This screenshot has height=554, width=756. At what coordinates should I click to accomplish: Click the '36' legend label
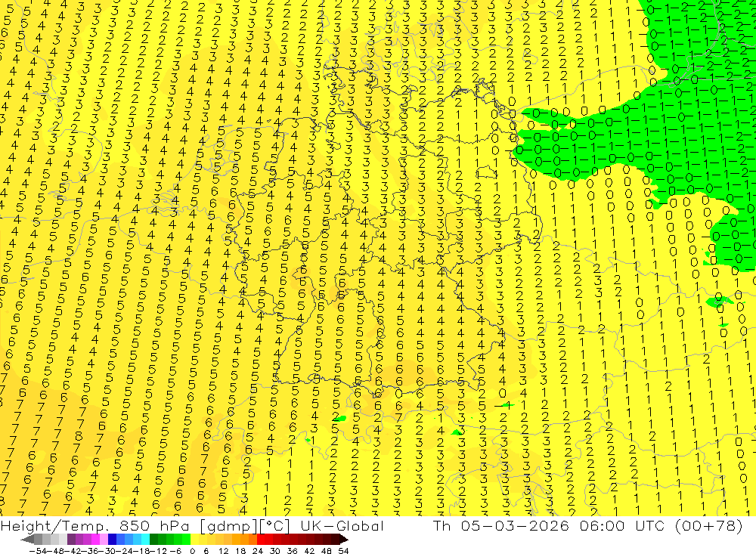pyautogui.click(x=292, y=551)
